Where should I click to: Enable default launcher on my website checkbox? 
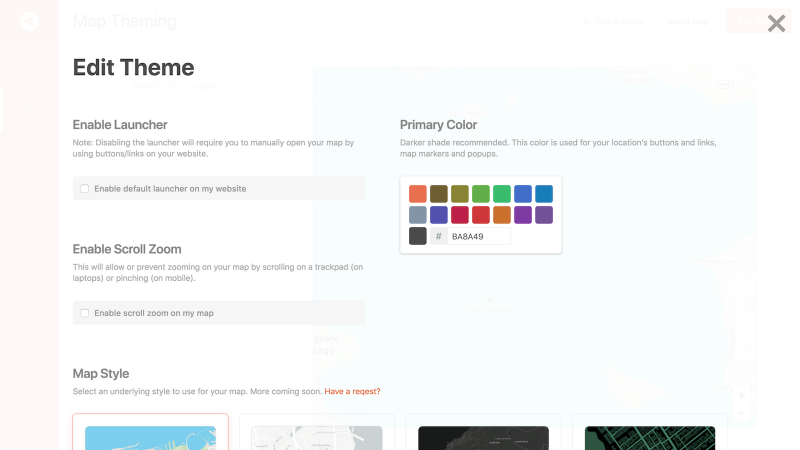click(x=85, y=189)
